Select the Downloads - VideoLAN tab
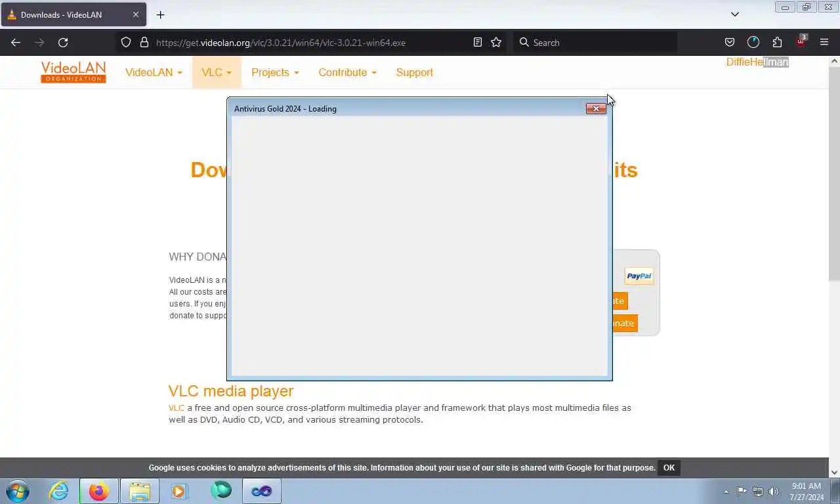840x504 pixels. [72, 14]
